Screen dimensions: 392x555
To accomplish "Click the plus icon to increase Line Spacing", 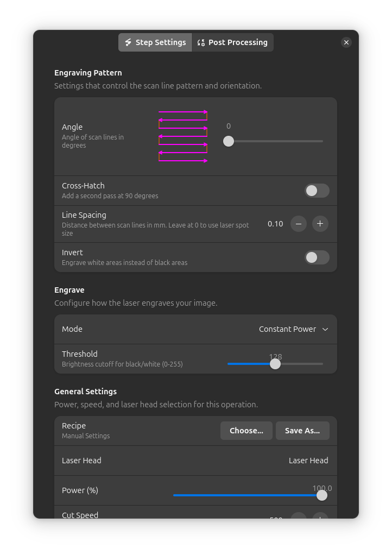I will pos(320,223).
